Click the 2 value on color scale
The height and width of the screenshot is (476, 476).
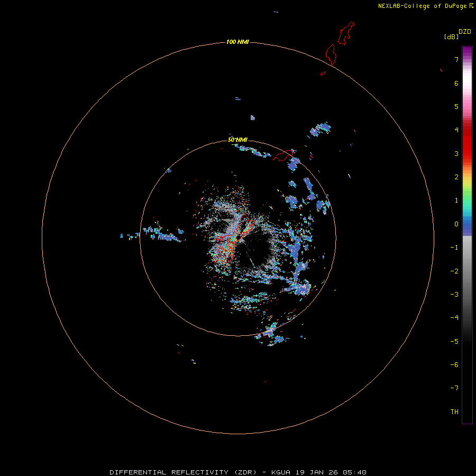click(x=456, y=177)
